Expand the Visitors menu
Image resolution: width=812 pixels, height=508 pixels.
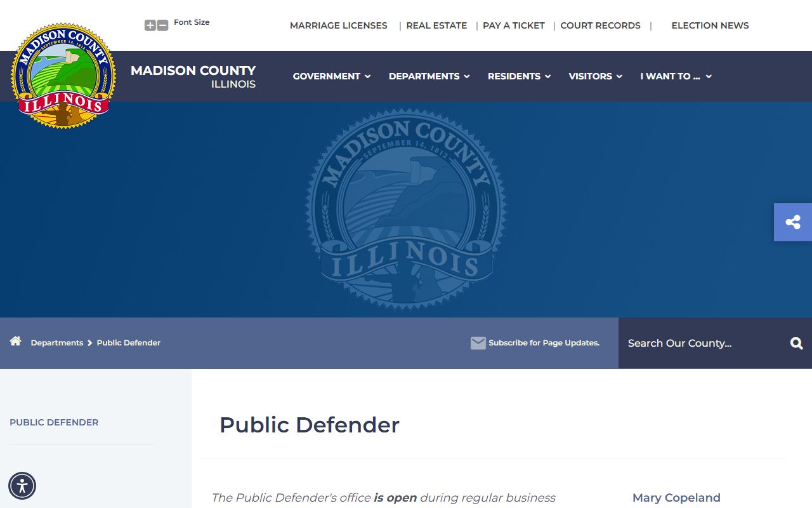(595, 76)
